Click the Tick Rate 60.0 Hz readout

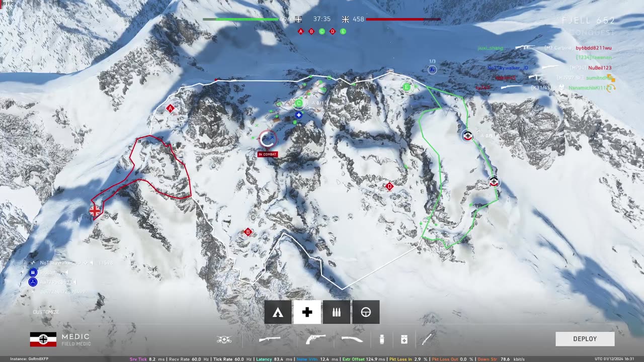pyautogui.click(x=233, y=359)
